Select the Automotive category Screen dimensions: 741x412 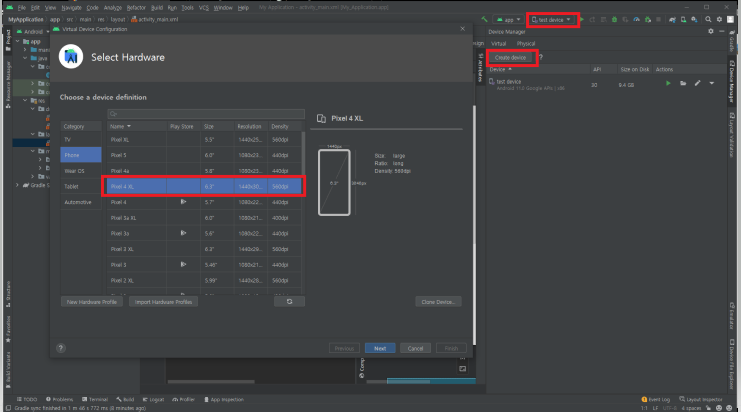pyautogui.click(x=81, y=202)
